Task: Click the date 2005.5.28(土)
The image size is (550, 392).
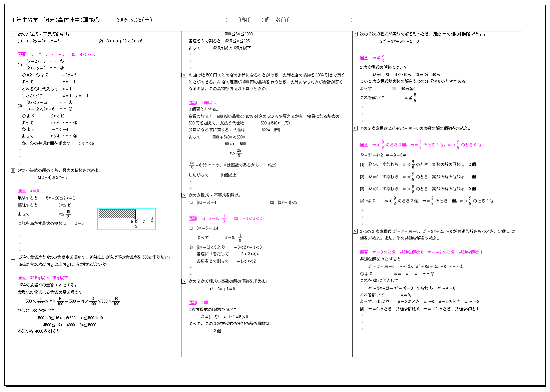Action: pyautogui.click(x=134, y=20)
